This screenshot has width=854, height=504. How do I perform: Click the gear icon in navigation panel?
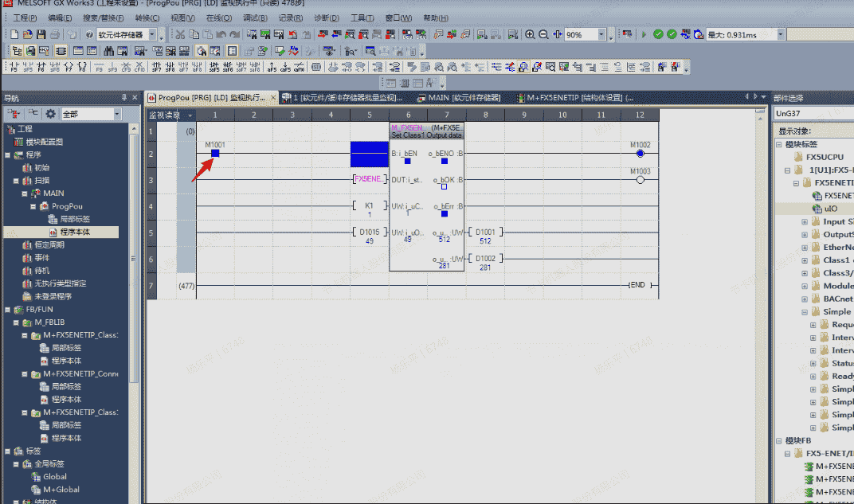coord(50,114)
